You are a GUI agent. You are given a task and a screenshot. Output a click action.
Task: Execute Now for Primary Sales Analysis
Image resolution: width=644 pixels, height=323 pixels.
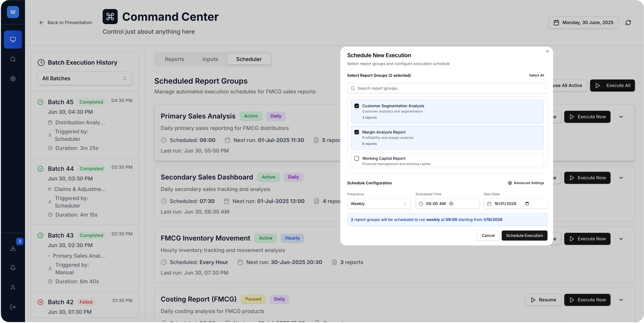[587, 117]
